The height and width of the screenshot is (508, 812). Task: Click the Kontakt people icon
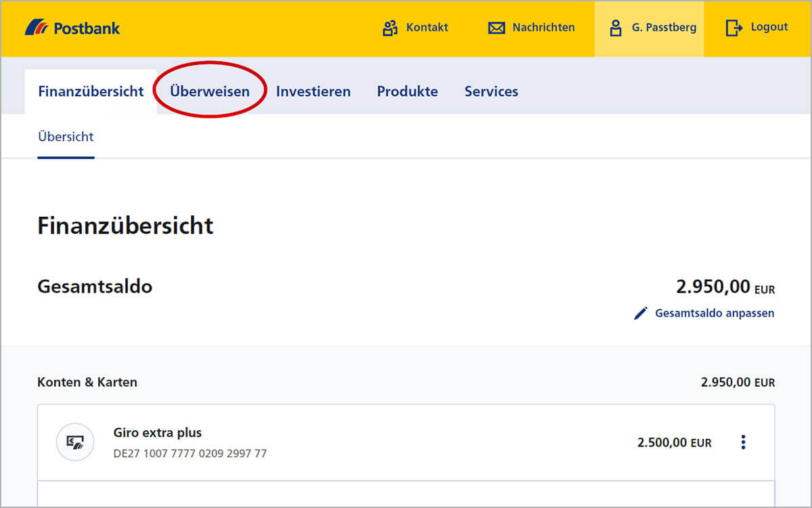coord(389,28)
